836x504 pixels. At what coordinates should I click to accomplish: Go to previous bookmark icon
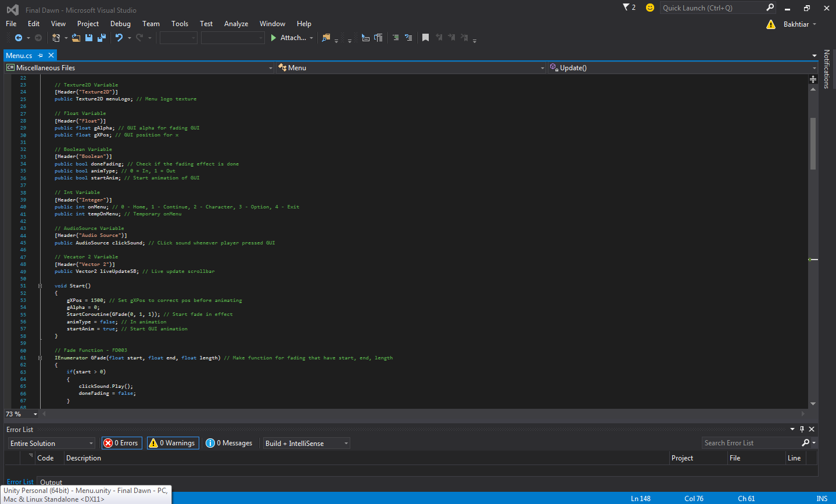click(x=439, y=38)
